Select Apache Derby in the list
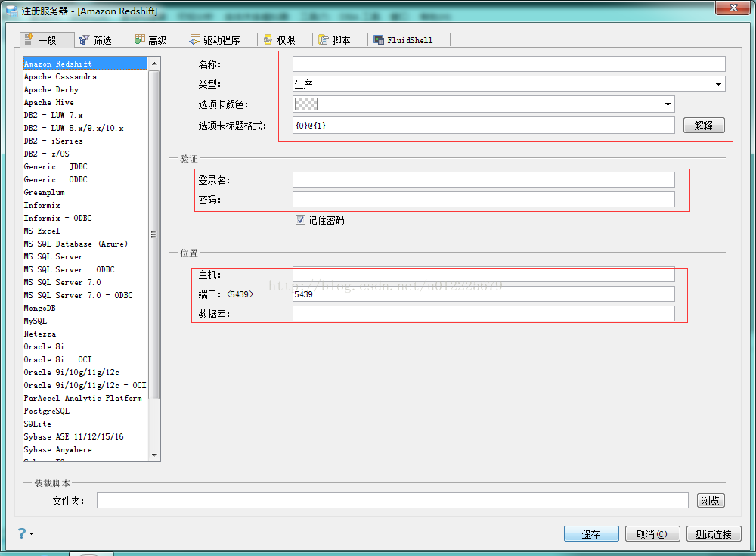The height and width of the screenshot is (556, 756). pyautogui.click(x=85, y=90)
